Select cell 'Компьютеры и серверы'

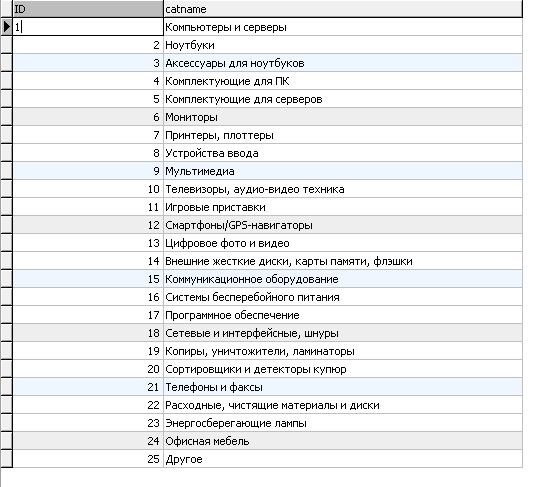pos(343,27)
